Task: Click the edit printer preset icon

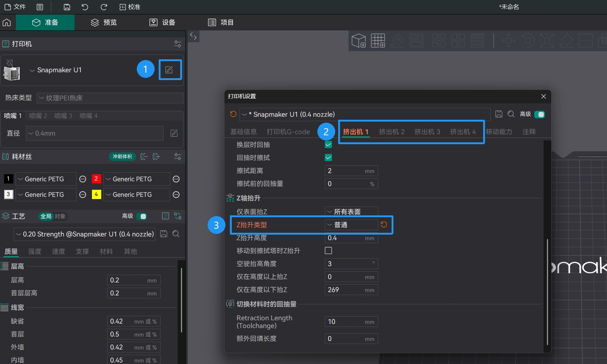Action: [169, 70]
